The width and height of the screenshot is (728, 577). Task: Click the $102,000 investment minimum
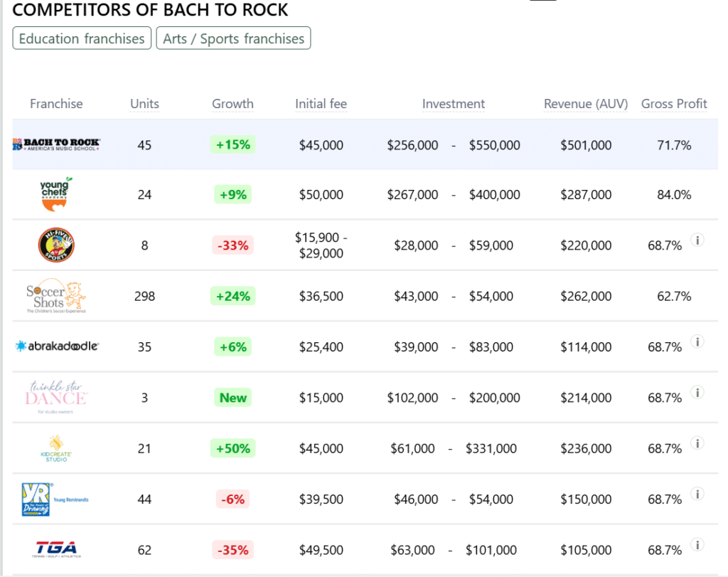pyautogui.click(x=413, y=398)
